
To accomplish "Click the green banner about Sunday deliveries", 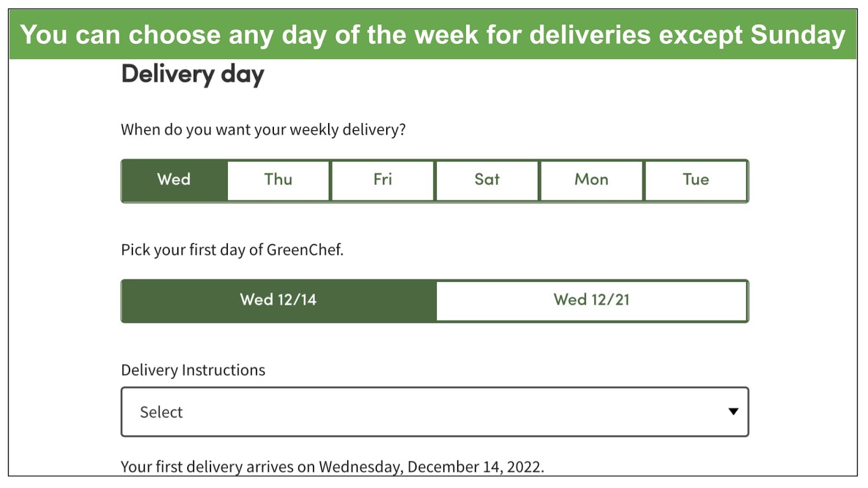I will click(433, 35).
